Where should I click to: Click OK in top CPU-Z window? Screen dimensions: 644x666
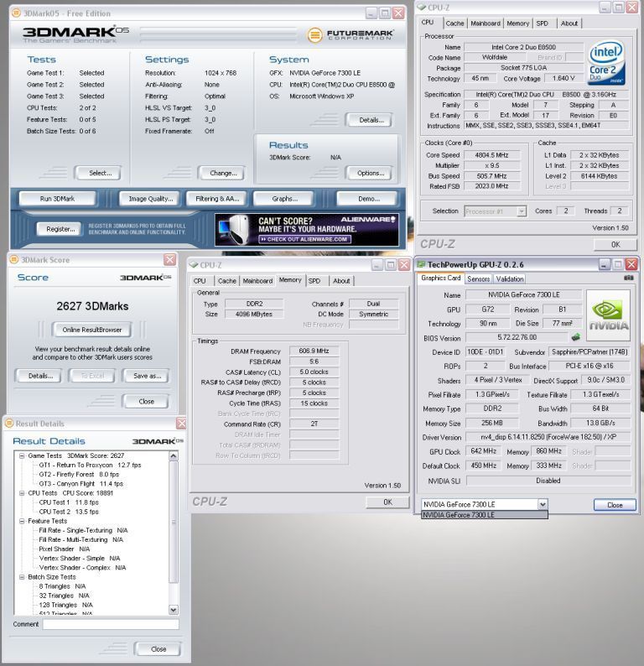tap(615, 244)
